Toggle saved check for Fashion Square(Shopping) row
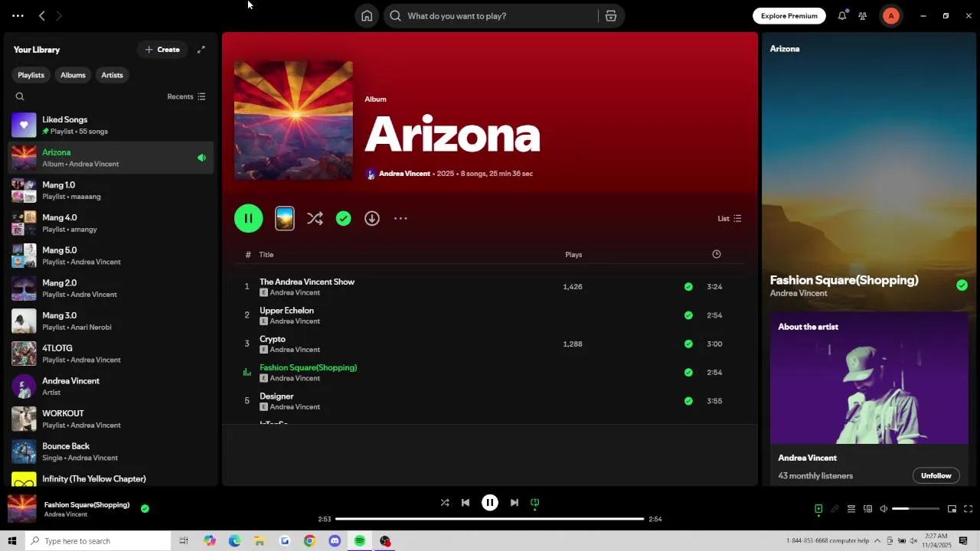 coord(688,373)
